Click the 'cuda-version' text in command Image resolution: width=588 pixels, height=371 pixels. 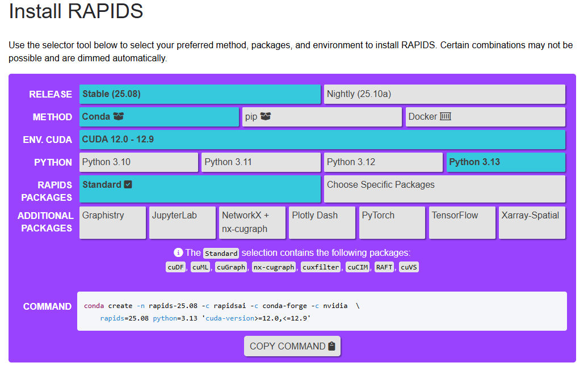230,318
